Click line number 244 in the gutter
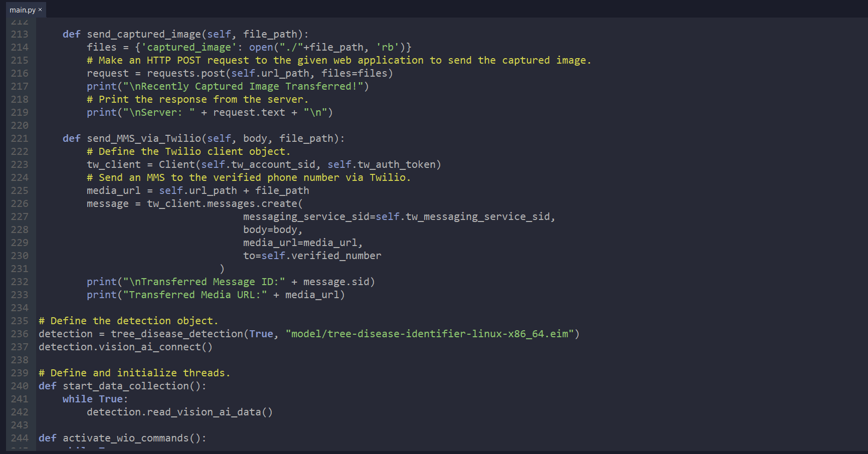The height and width of the screenshot is (454, 868). [20, 438]
